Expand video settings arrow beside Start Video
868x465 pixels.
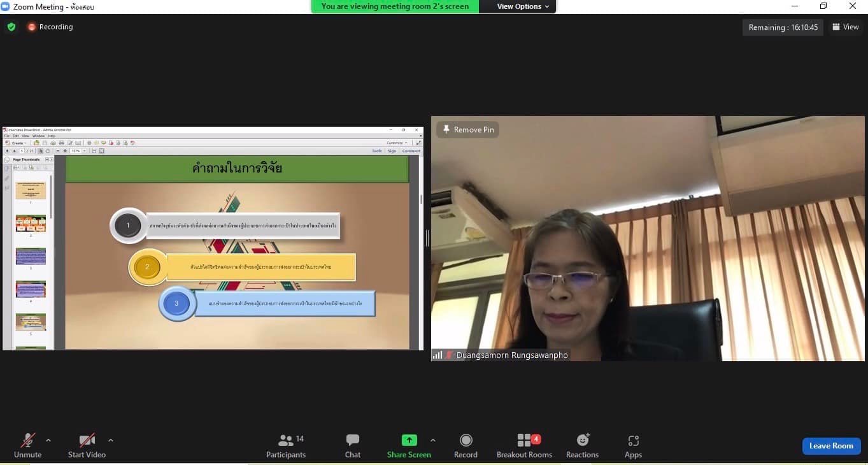tap(111, 440)
